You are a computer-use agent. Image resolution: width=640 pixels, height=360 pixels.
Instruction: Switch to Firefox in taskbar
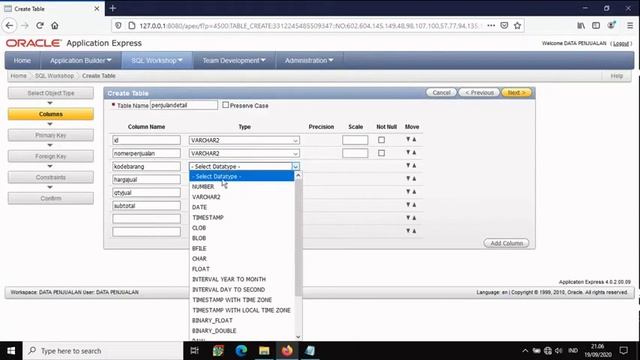(x=287, y=351)
